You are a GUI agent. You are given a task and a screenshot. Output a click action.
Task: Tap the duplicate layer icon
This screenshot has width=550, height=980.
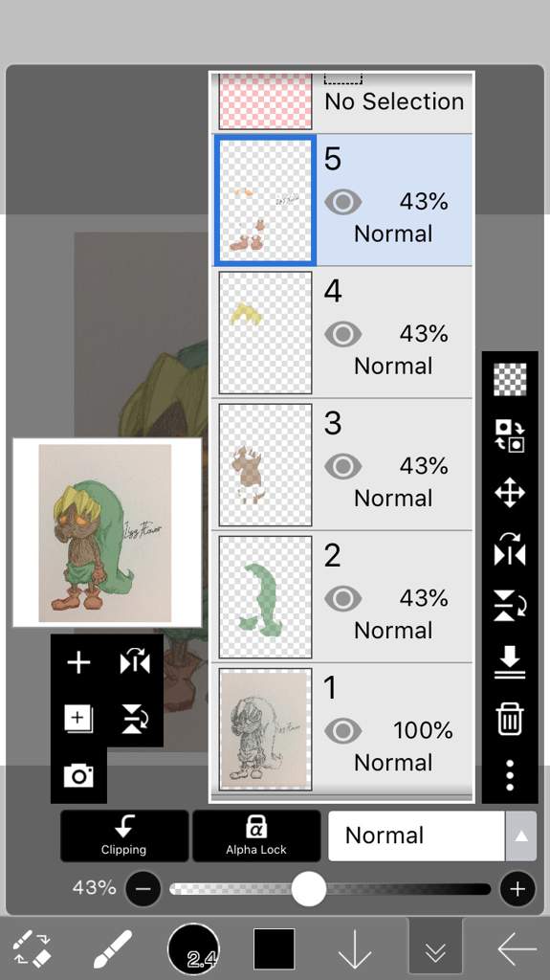tap(78, 718)
